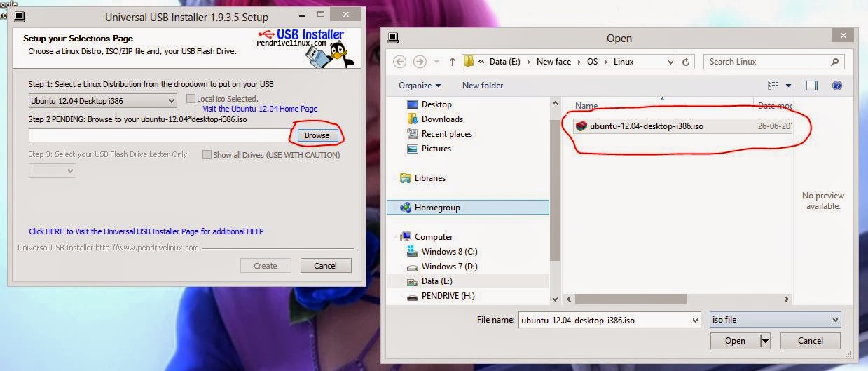
Task: Click the disabled Create button in installer
Action: (x=266, y=266)
